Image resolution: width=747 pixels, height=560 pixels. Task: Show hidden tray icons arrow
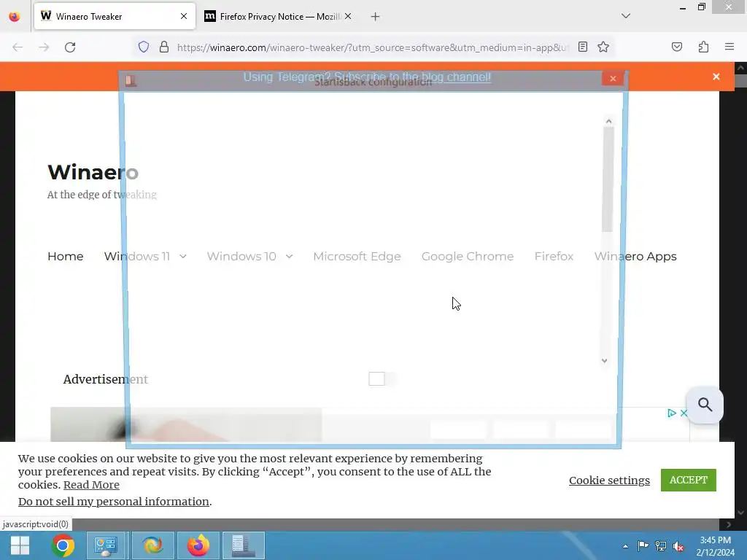(x=625, y=546)
